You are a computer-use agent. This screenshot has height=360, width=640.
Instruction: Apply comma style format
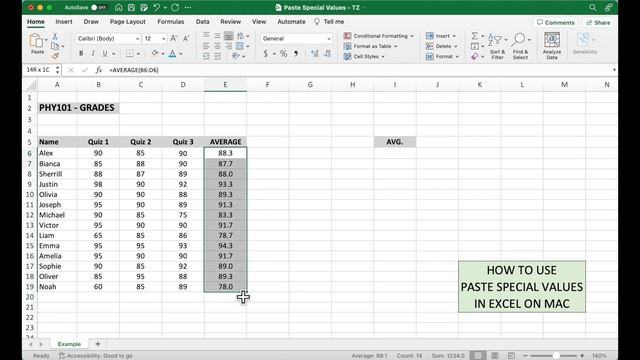click(296, 53)
